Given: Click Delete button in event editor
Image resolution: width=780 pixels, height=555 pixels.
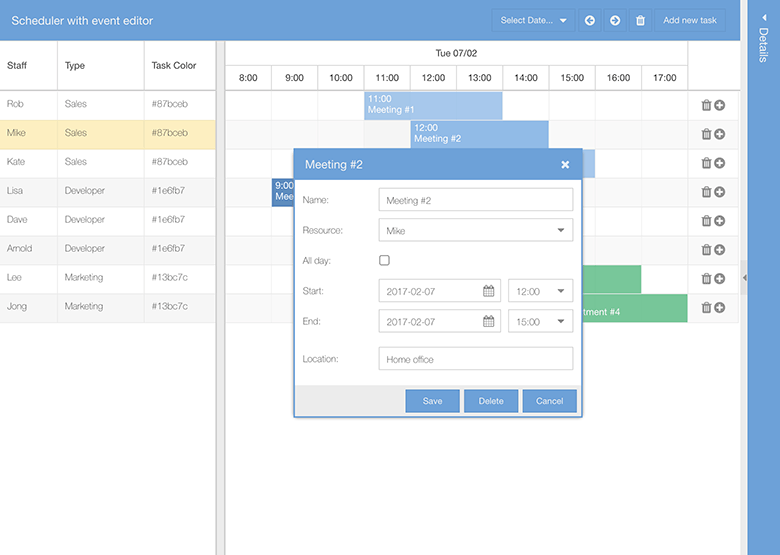Looking at the screenshot, I should click(491, 401).
